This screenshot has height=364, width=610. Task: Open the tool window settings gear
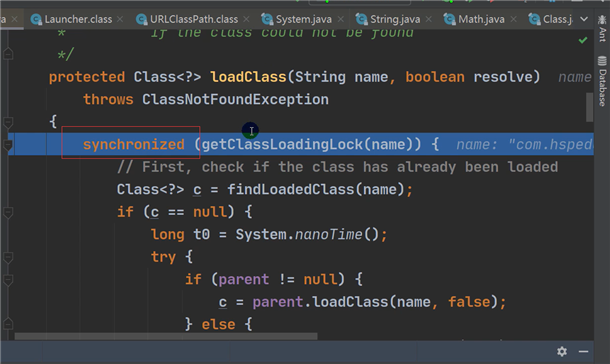(562, 352)
